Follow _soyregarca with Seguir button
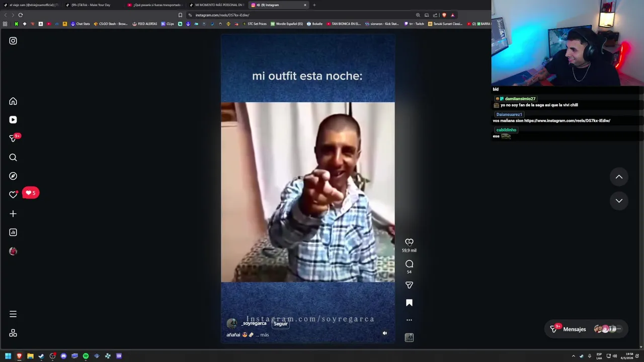644x362 pixels. pos(281,324)
